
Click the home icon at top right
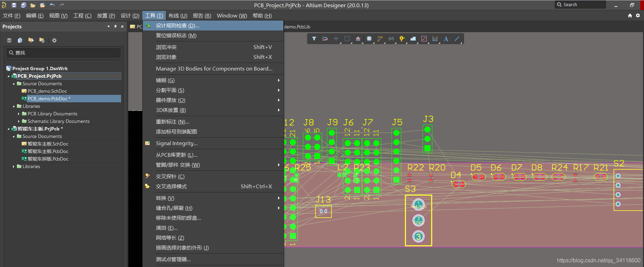pyautogui.click(x=630, y=15)
